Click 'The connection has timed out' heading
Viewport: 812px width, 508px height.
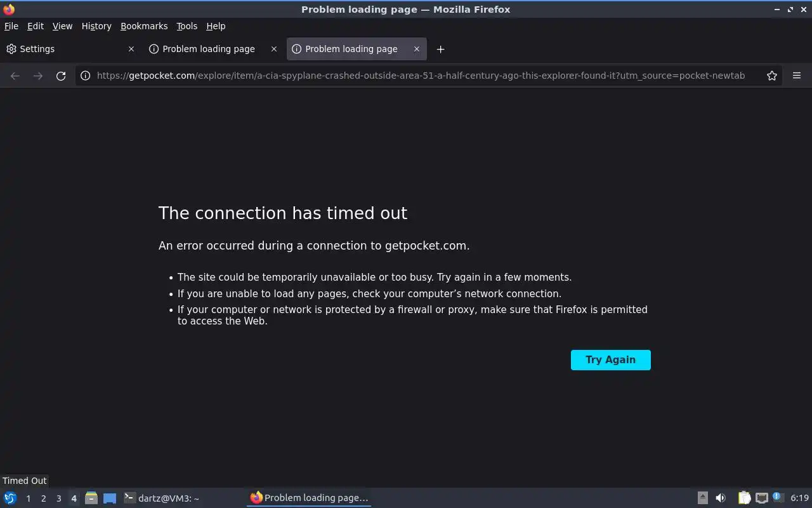coord(283,213)
